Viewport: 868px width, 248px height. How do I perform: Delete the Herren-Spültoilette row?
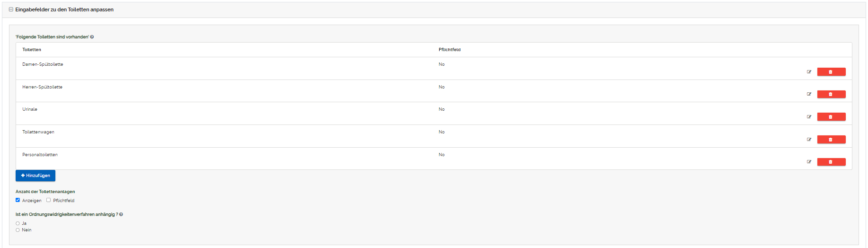pos(831,94)
